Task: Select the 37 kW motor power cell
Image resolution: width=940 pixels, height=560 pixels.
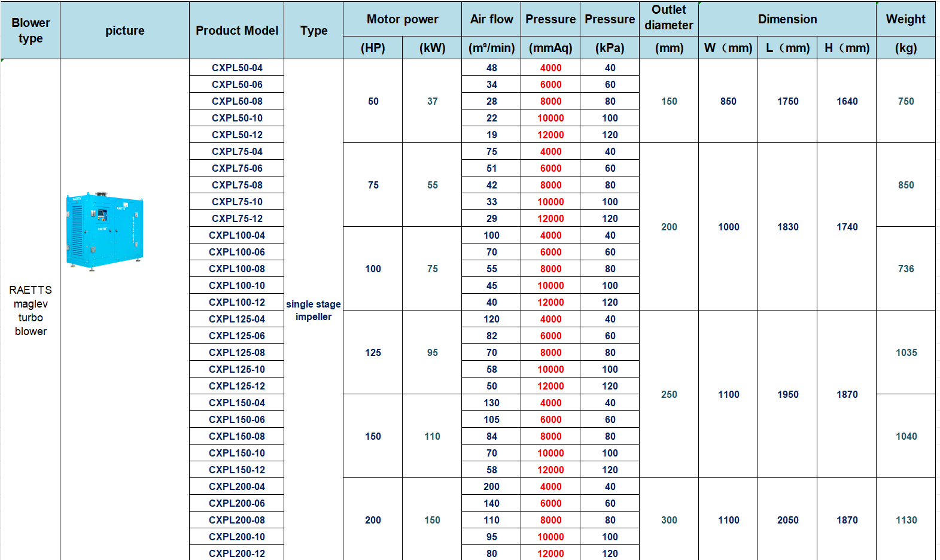Action: point(432,101)
